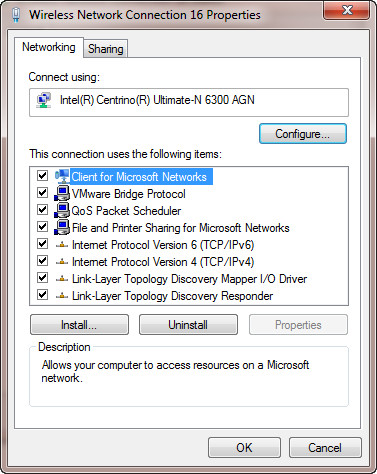Click the Uninstall button
The image size is (377, 474).
(188, 325)
